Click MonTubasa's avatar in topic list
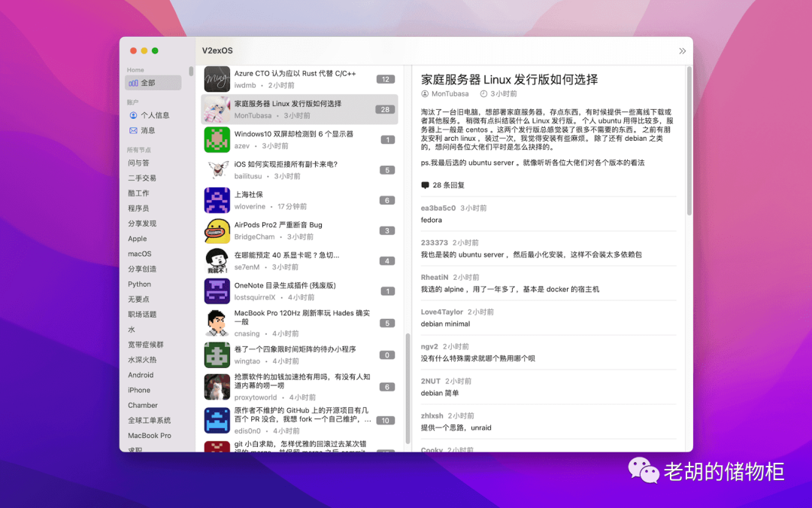This screenshot has height=508, width=812. [x=217, y=109]
